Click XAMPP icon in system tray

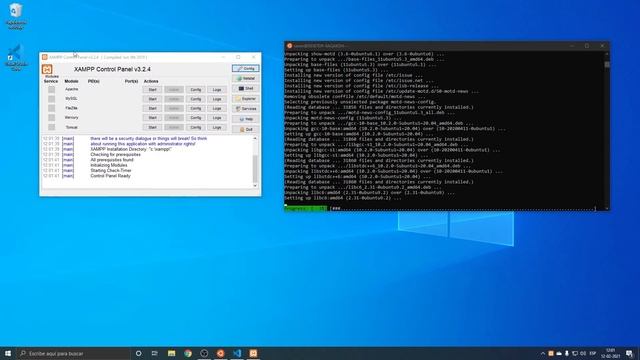pos(551,353)
